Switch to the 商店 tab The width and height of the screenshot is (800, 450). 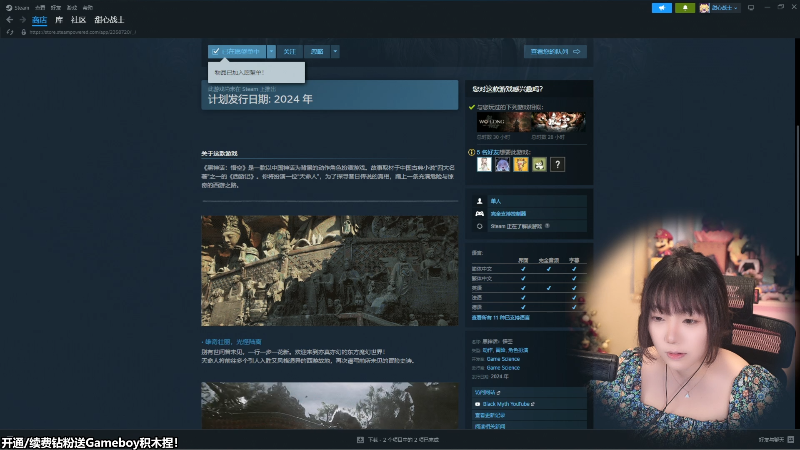pyautogui.click(x=39, y=20)
